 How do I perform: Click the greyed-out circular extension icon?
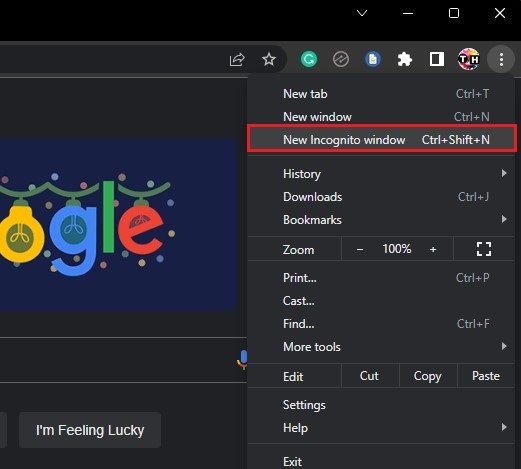[x=341, y=60]
